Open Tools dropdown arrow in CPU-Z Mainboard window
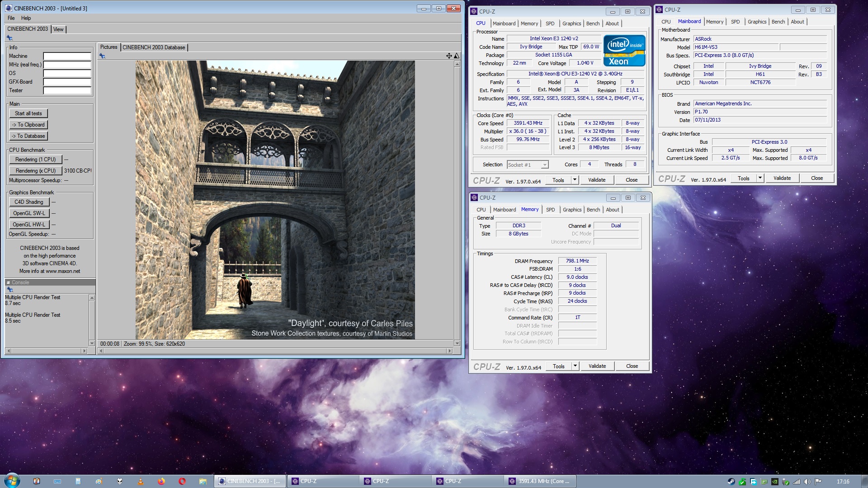 point(760,178)
